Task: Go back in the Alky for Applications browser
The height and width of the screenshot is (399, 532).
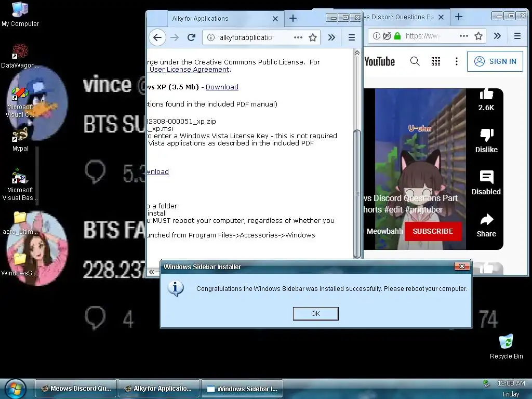Action: pos(157,37)
